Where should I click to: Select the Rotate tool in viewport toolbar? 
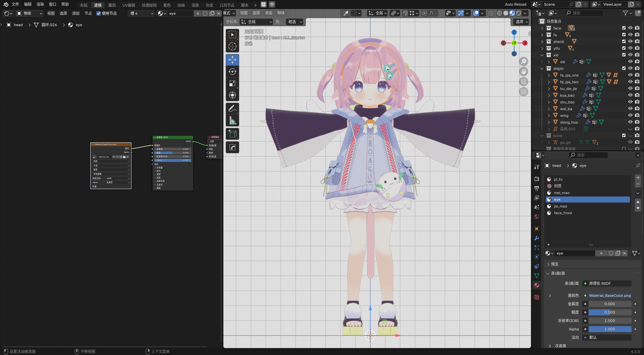[232, 72]
